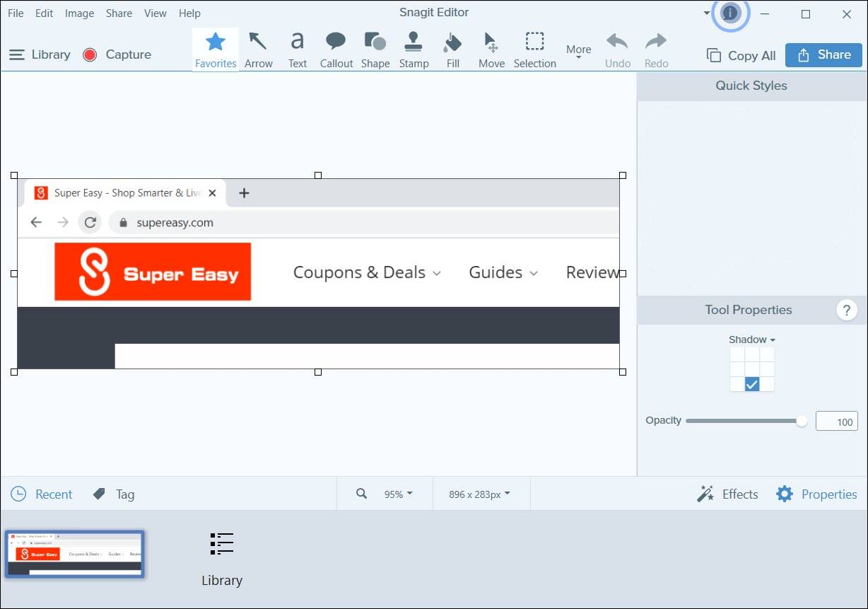The image size is (868, 609).
Task: Click the captured browser's new tab plus
Action: pyautogui.click(x=244, y=193)
